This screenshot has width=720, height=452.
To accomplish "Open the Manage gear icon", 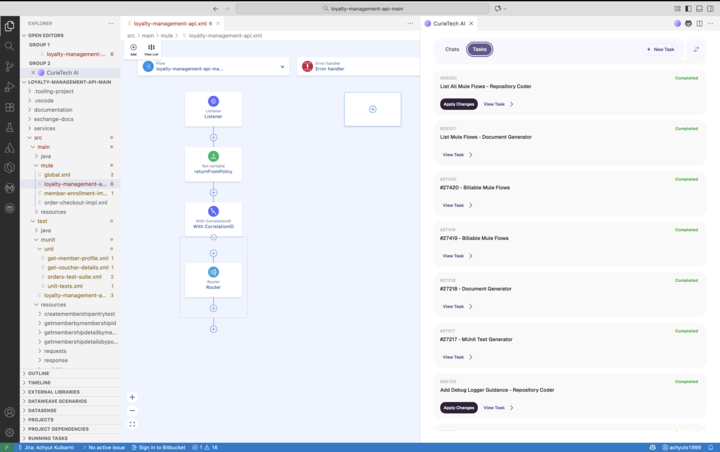I will click(10, 432).
